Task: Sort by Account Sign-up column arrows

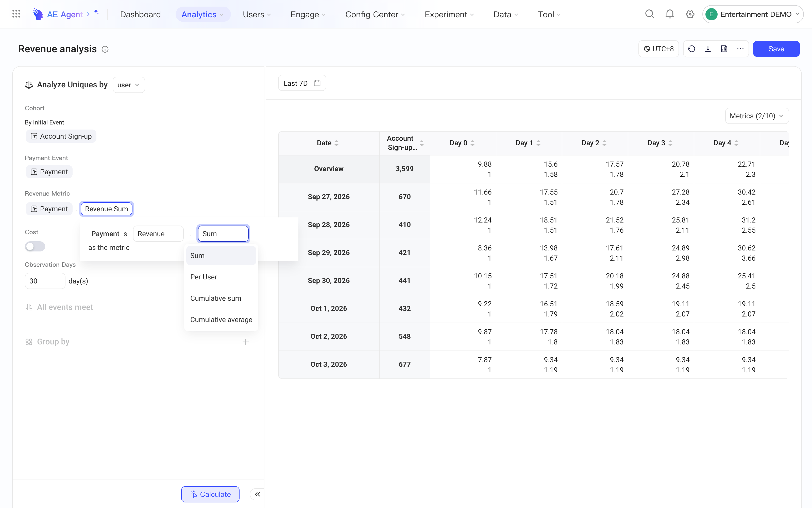Action: (422, 143)
